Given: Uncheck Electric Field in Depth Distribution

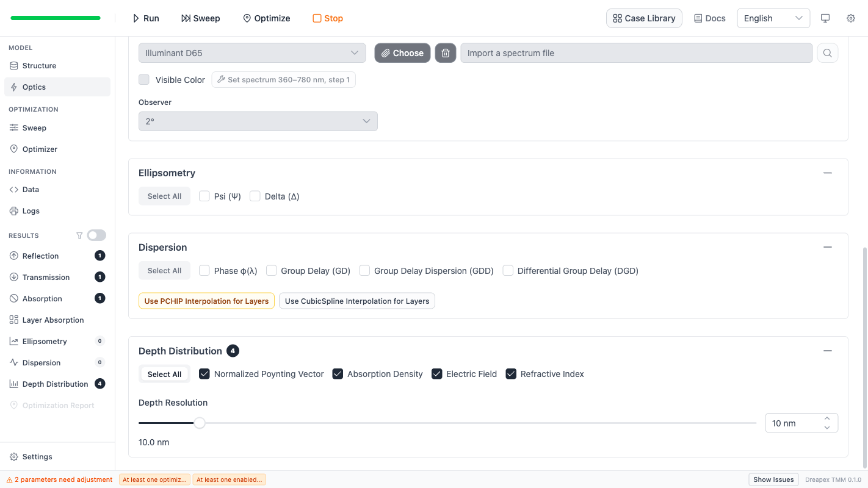Looking at the screenshot, I should (x=437, y=374).
